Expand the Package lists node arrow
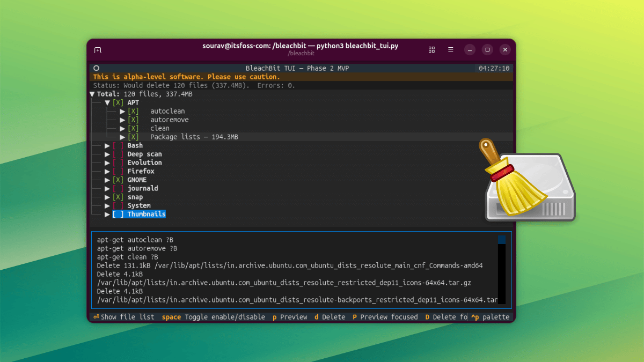 (x=122, y=137)
